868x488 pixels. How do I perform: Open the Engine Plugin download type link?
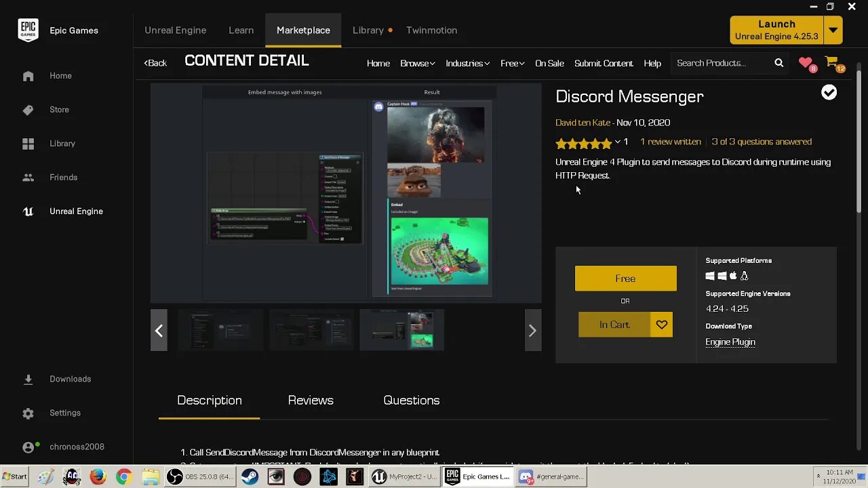pyautogui.click(x=730, y=342)
